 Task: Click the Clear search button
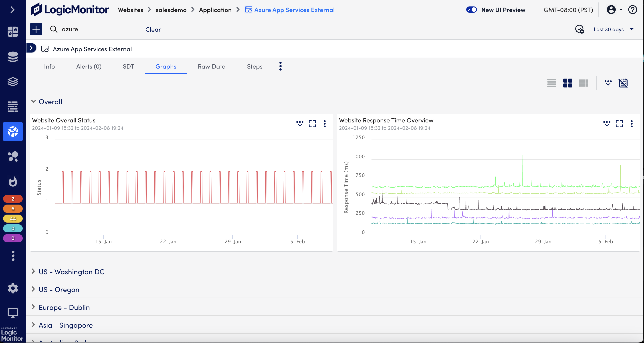tap(153, 29)
